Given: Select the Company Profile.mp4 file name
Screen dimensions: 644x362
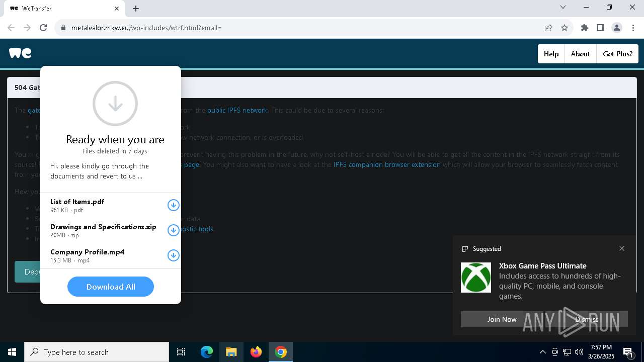Looking at the screenshot, I should pos(87,252).
